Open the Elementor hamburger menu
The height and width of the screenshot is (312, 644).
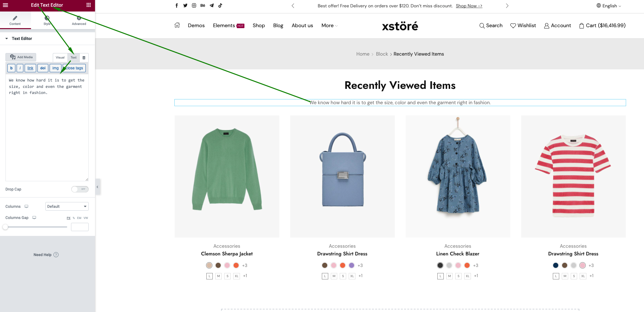pyautogui.click(x=5, y=5)
